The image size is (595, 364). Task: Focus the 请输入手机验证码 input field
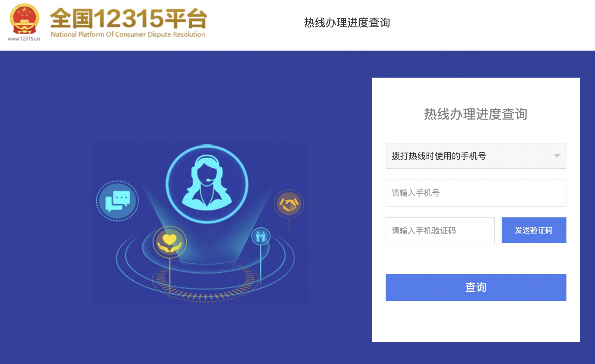[x=440, y=230]
